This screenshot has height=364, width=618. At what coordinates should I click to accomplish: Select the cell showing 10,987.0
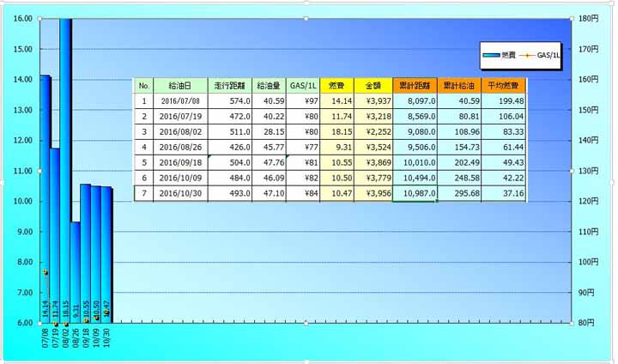[x=415, y=193]
